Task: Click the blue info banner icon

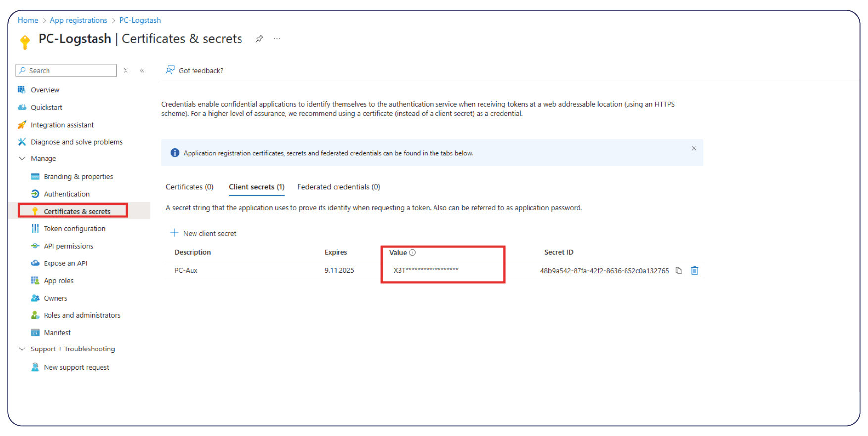Action: point(175,153)
